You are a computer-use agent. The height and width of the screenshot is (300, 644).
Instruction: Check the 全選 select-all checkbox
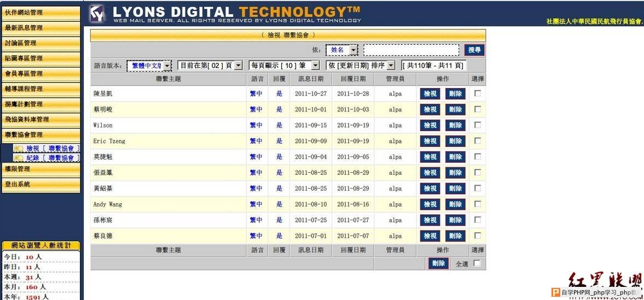477,263
